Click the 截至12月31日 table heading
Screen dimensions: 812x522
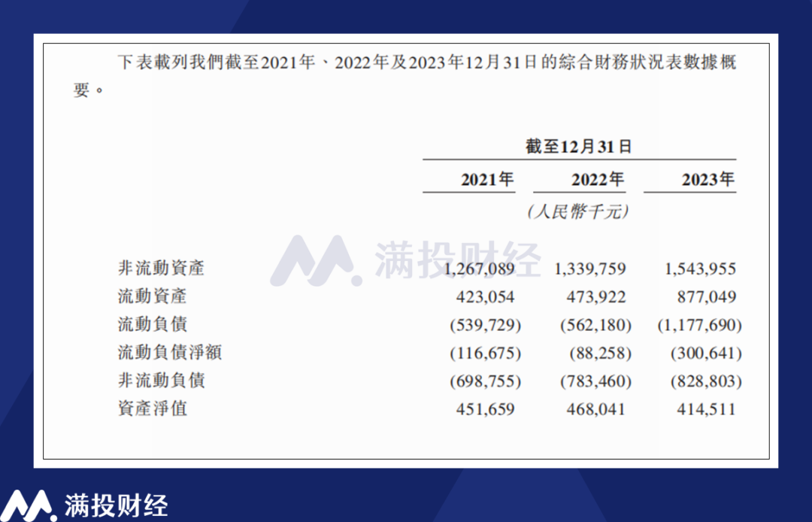click(579, 147)
